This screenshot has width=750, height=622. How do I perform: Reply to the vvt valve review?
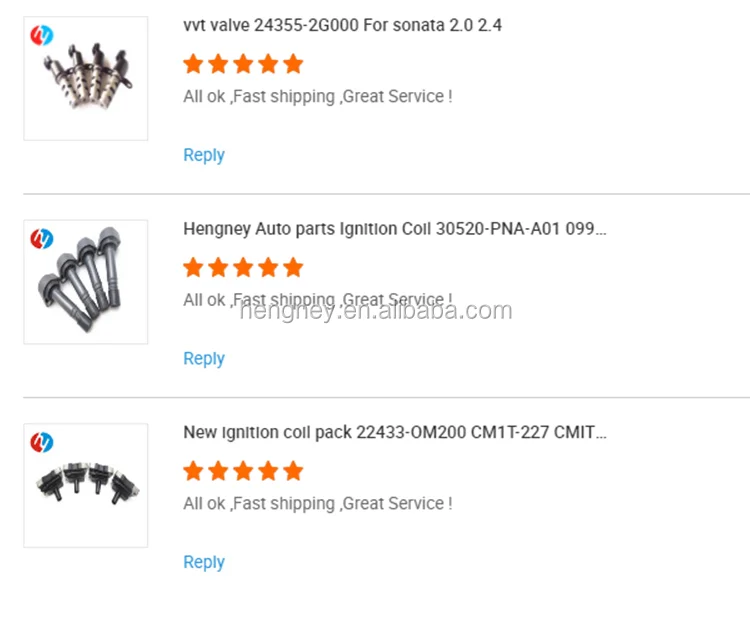[x=204, y=155]
